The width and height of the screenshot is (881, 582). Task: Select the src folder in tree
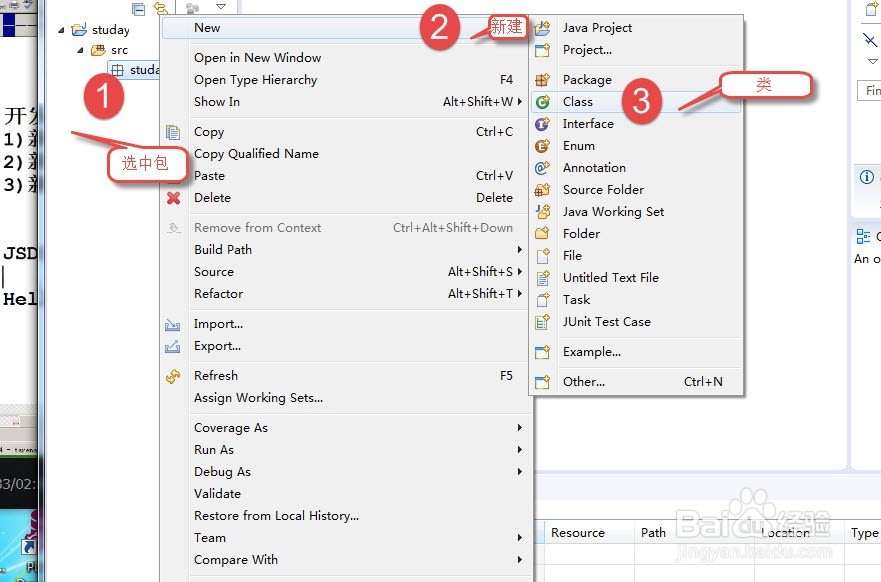120,51
